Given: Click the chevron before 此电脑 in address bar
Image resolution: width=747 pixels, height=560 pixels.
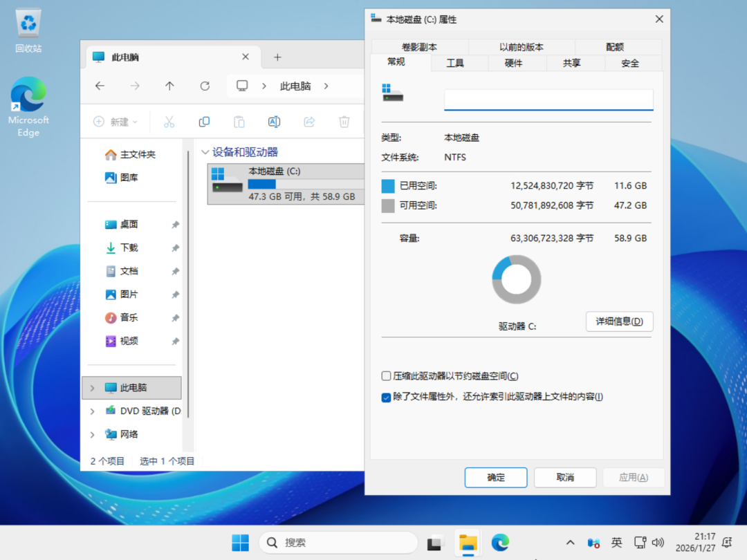Looking at the screenshot, I should point(264,86).
